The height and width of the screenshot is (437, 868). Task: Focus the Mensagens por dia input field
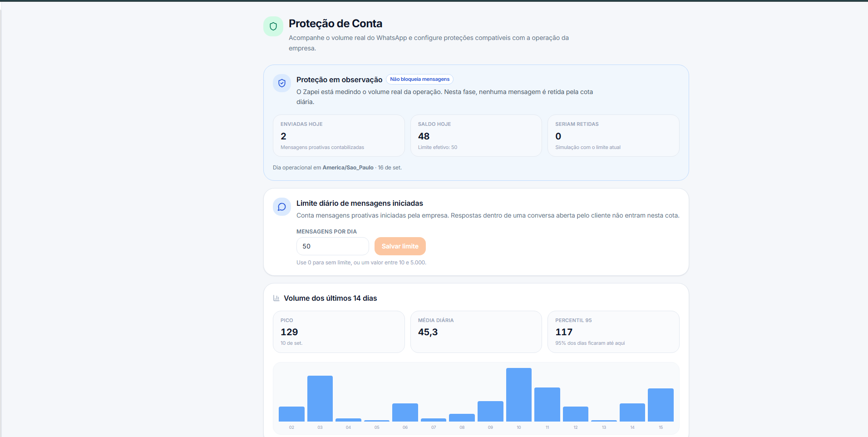332,246
